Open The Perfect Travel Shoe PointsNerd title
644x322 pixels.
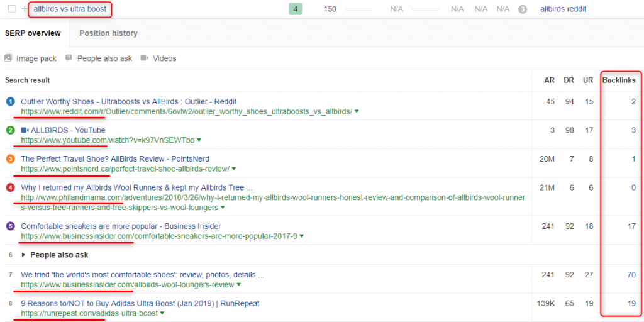(115, 159)
